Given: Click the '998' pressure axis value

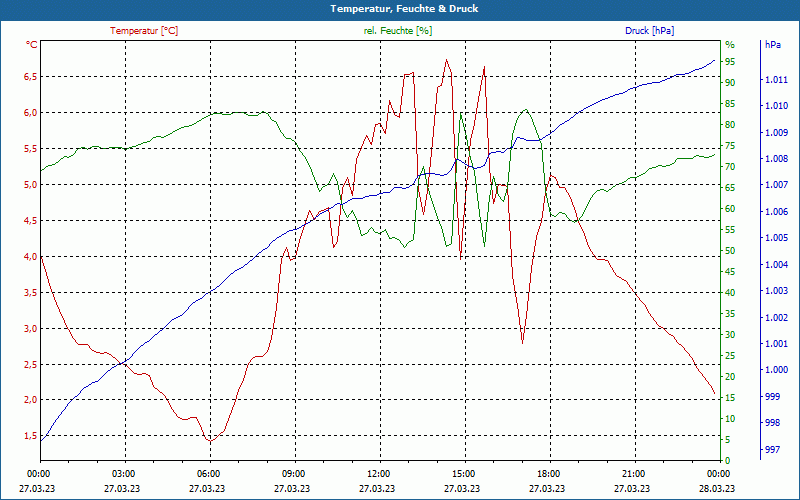Looking at the screenshot, I should click(x=773, y=423).
